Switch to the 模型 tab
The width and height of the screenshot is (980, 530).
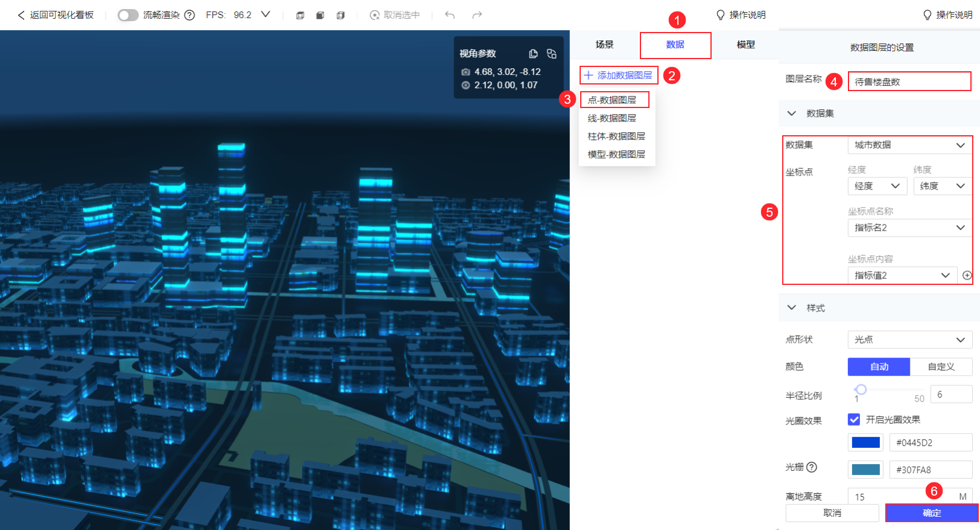(x=746, y=45)
